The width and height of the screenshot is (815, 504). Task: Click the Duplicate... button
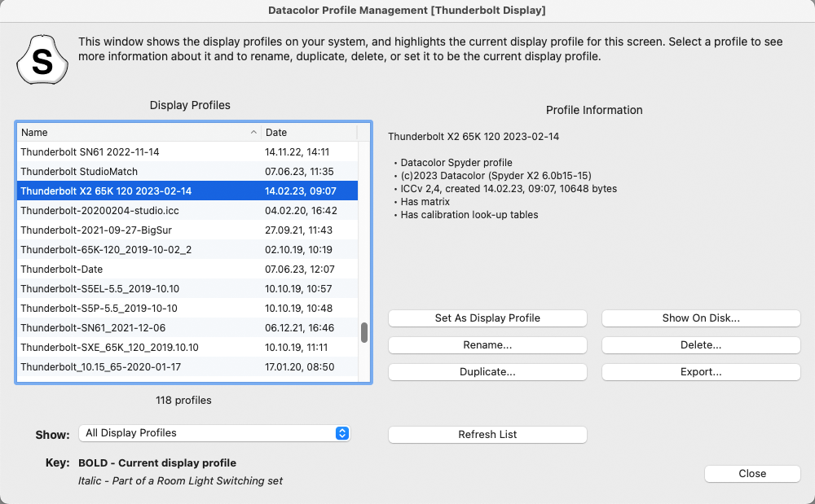[x=487, y=372]
